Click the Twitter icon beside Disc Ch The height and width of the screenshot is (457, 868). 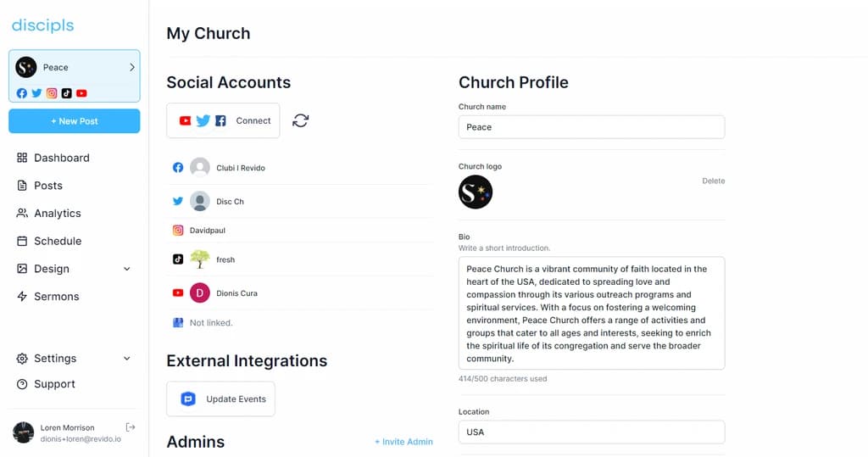(178, 202)
